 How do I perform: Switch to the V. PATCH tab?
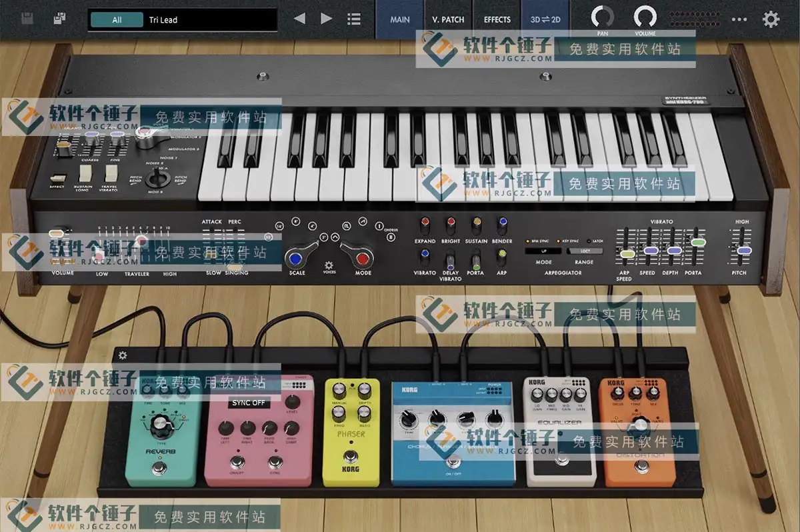tap(448, 19)
